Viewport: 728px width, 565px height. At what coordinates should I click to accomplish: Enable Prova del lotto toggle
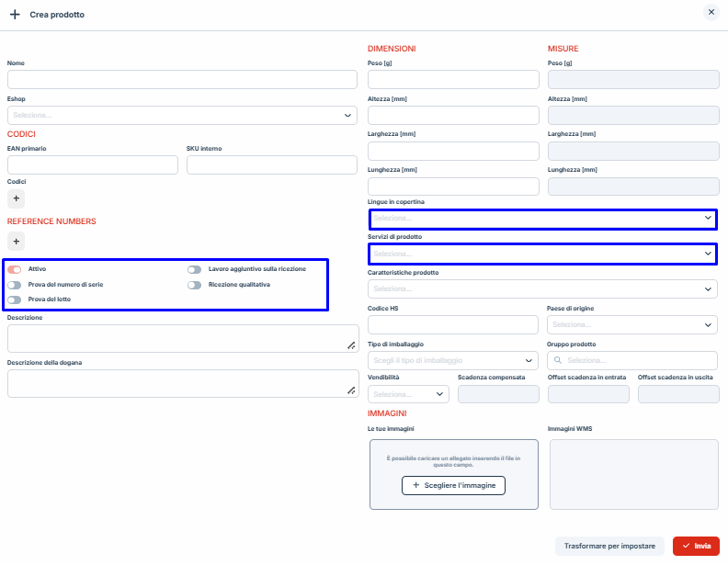click(x=15, y=299)
